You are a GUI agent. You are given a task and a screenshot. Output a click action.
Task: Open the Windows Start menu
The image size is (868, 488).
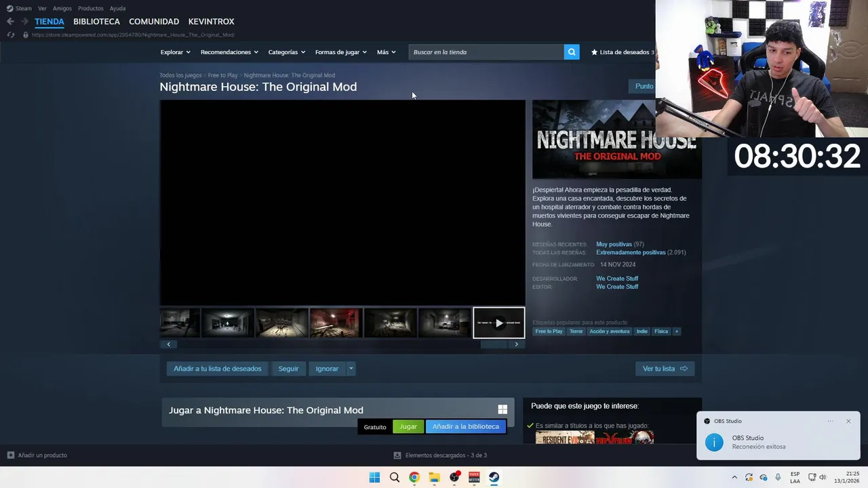[x=374, y=477]
